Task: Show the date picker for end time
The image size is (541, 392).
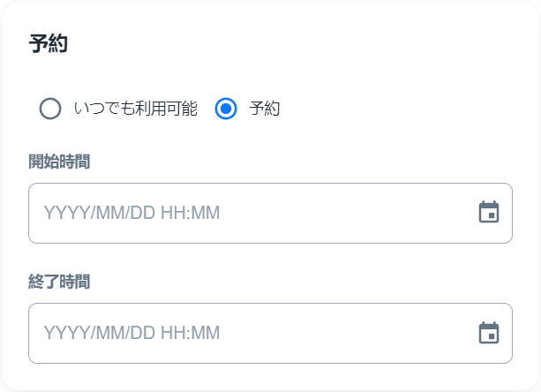Action: point(489,333)
